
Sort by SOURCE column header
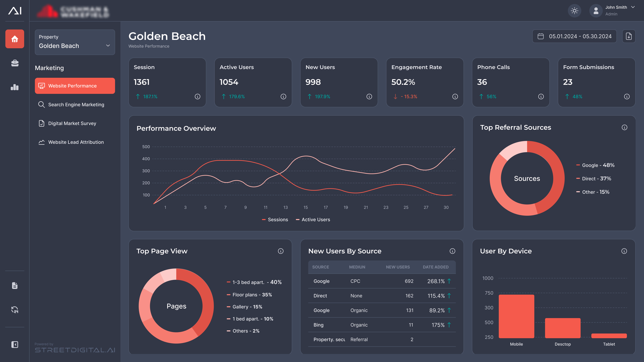[x=320, y=267]
